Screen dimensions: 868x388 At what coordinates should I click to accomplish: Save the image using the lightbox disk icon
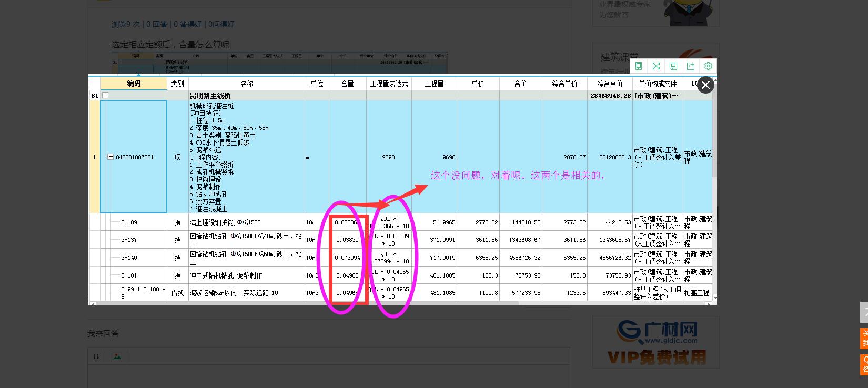[673, 66]
